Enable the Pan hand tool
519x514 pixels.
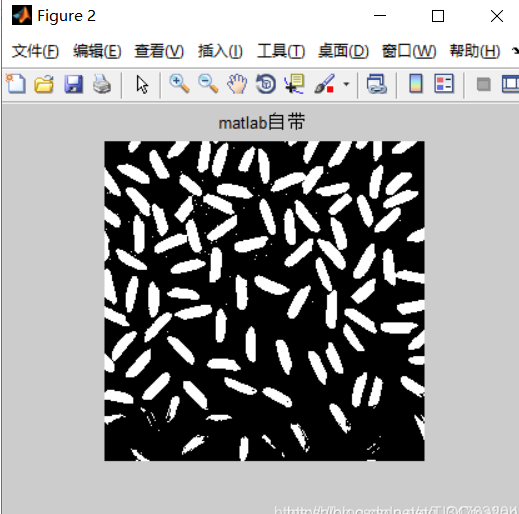[237, 84]
